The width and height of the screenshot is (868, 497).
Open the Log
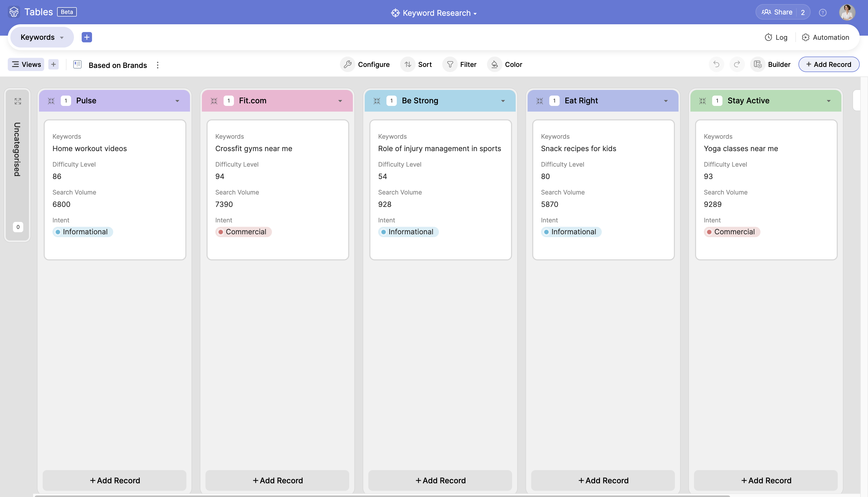point(776,37)
